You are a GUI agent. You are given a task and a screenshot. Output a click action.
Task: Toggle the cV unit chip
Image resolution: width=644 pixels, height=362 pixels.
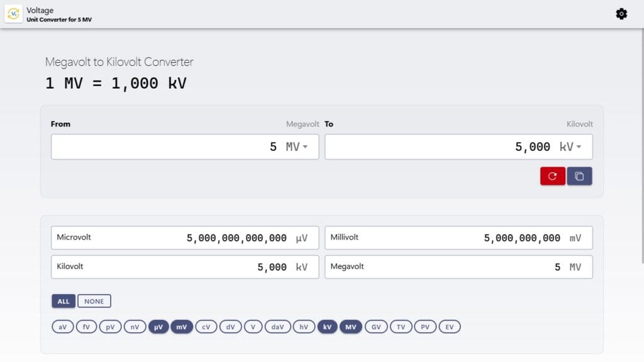206,327
